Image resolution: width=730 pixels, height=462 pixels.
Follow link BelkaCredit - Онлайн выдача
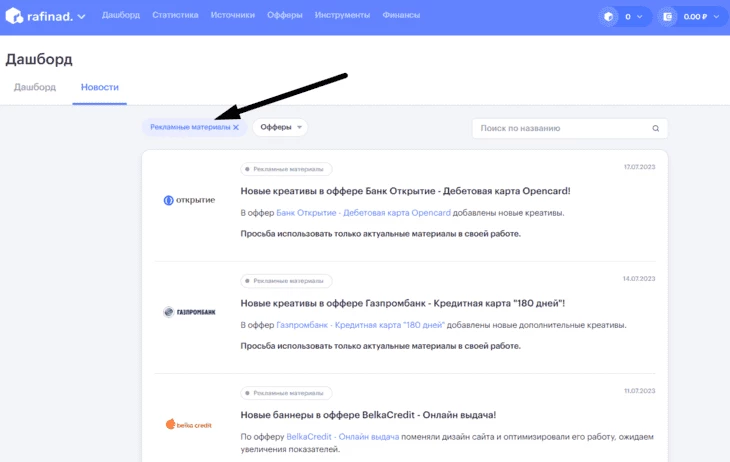342,437
